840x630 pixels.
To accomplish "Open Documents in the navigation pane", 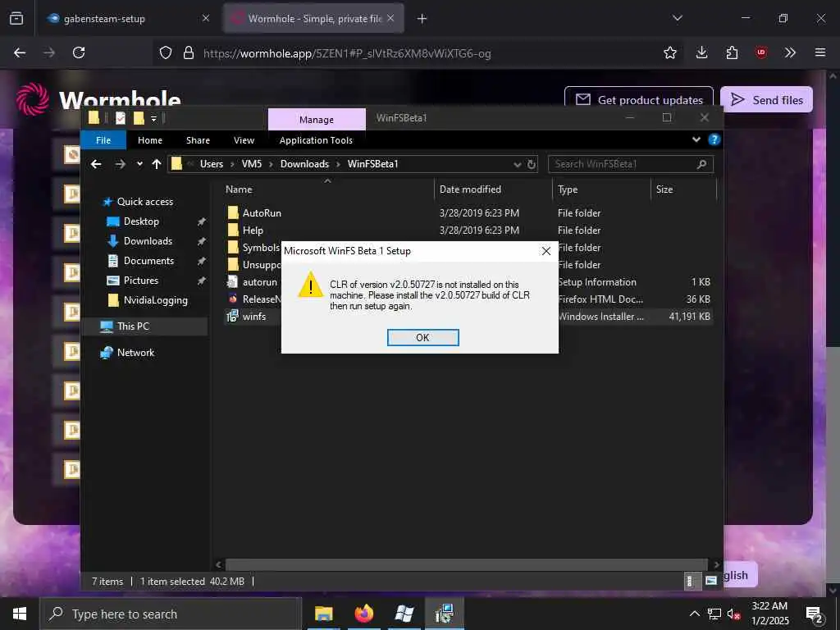I will (148, 261).
